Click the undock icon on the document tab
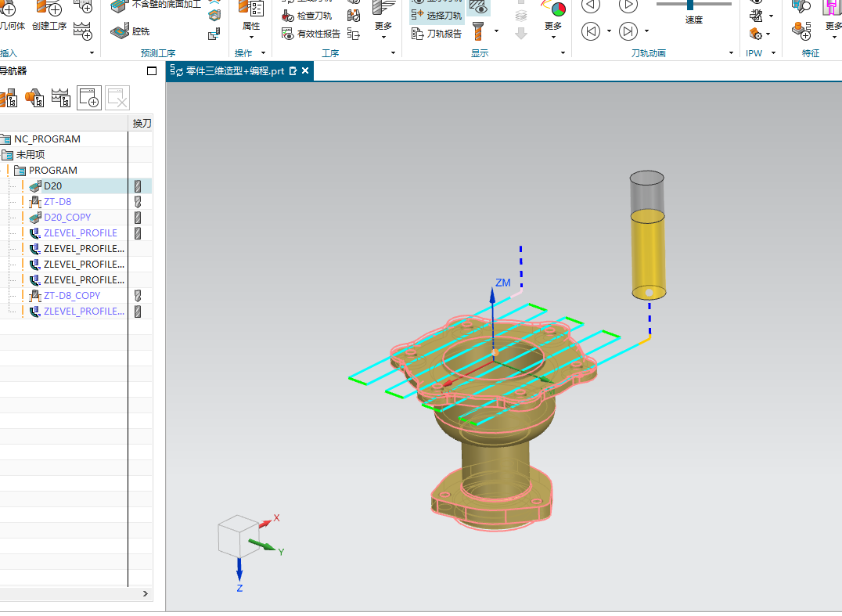 coord(293,71)
